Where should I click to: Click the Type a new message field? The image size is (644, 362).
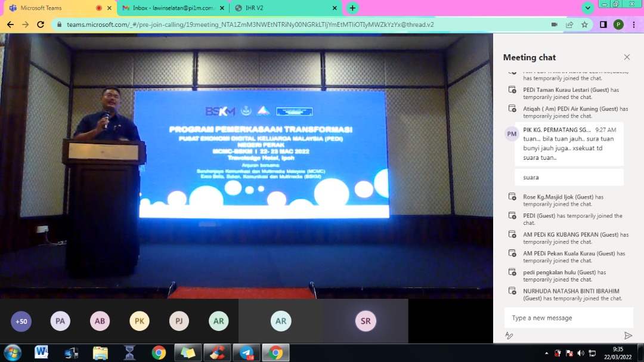tap(568, 318)
